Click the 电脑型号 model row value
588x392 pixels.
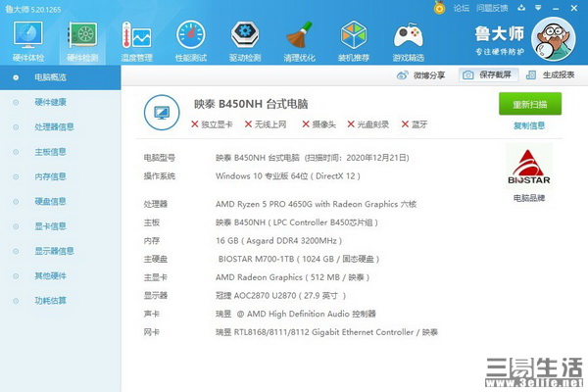pyautogui.click(x=312, y=158)
